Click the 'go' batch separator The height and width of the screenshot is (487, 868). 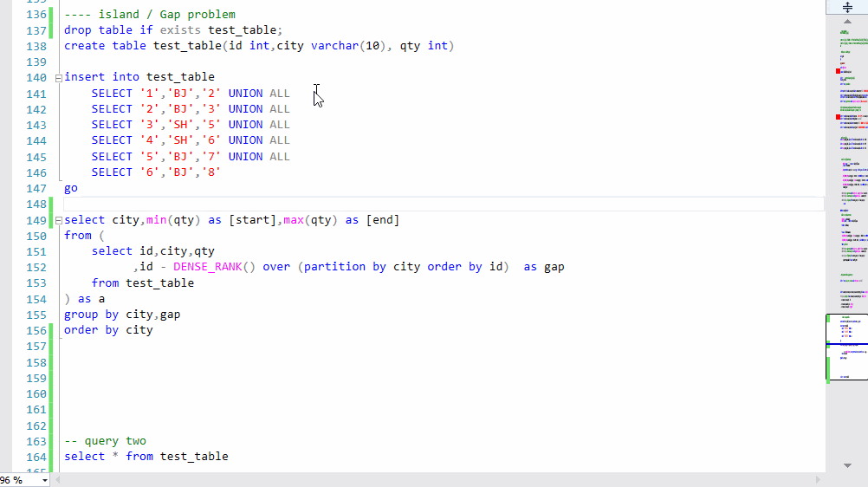click(71, 188)
